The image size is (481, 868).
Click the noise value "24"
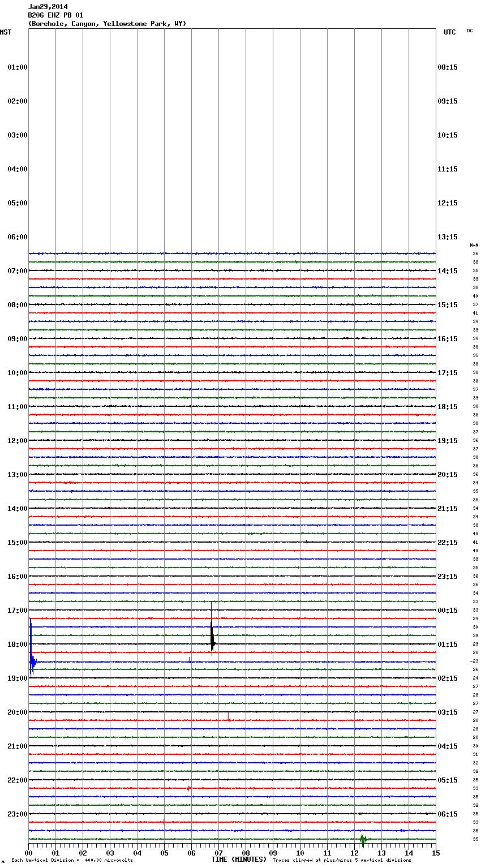(475, 678)
